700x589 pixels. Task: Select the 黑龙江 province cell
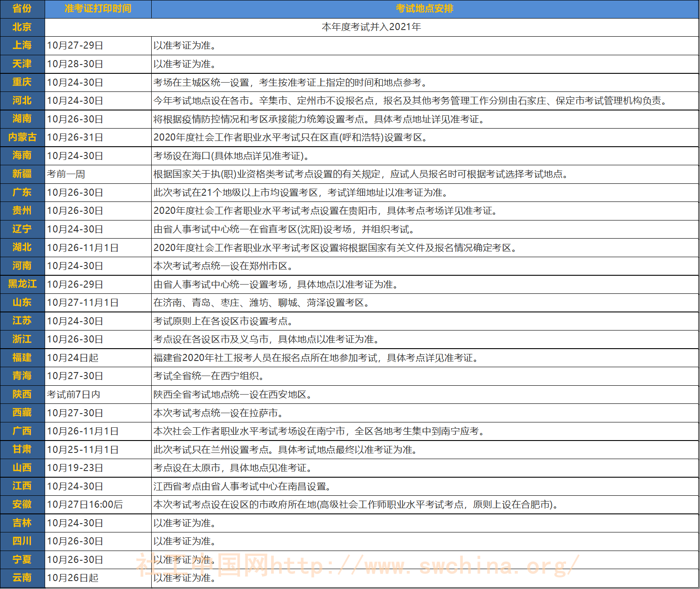pyautogui.click(x=22, y=284)
